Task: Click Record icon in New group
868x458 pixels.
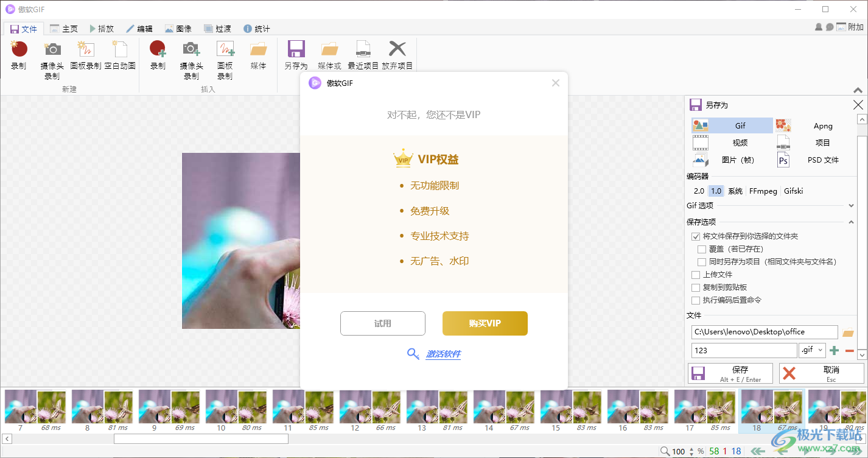Action: [19, 49]
